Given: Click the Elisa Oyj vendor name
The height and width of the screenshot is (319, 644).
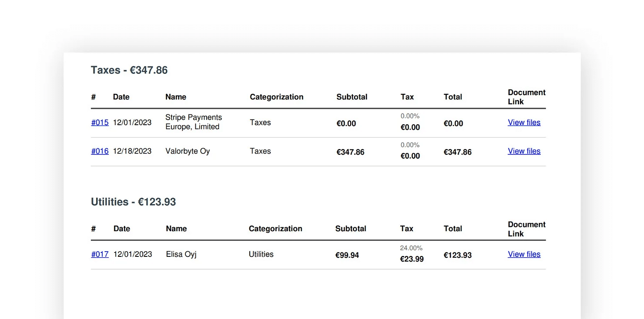Looking at the screenshot, I should [181, 254].
